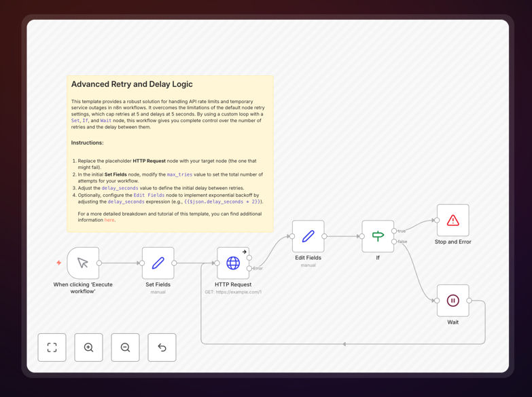Image resolution: width=532 pixels, height=397 pixels.
Task: Click the trigger node's output connector
Action: pos(99,263)
